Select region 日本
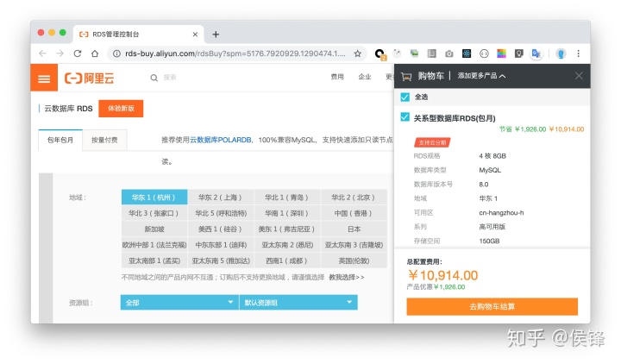 point(354,229)
